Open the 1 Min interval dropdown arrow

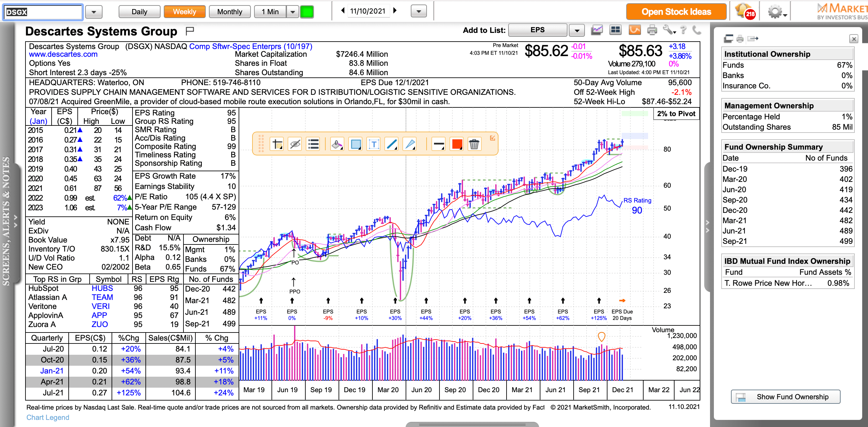click(x=292, y=12)
